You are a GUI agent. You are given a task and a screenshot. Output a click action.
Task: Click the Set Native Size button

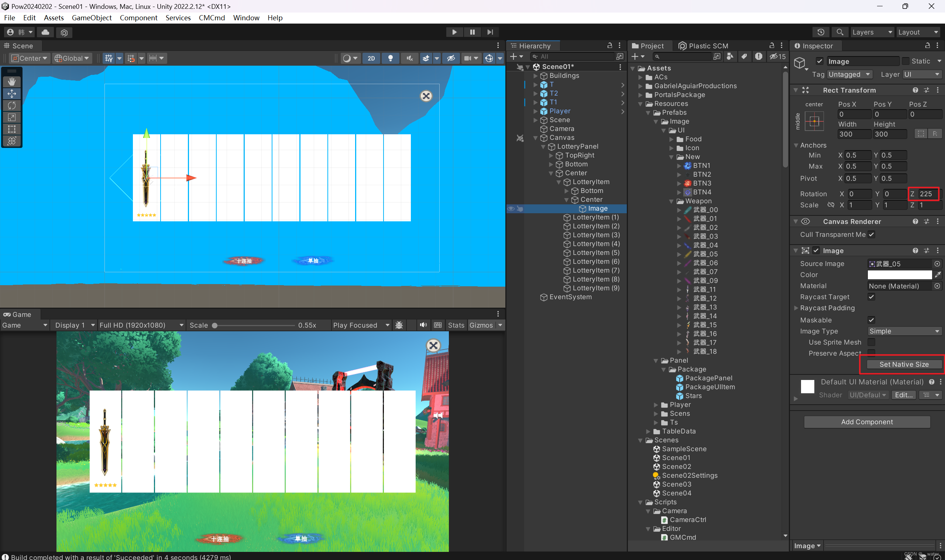click(x=902, y=364)
